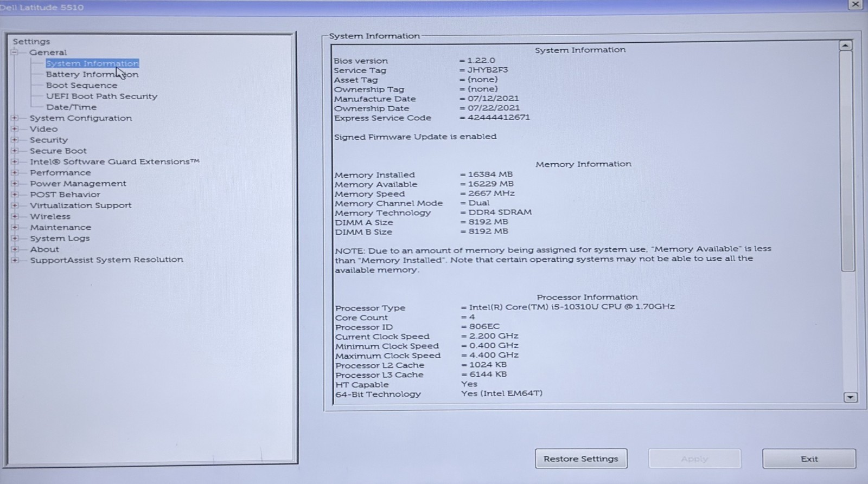Image resolution: width=868 pixels, height=484 pixels.
Task: Click 'Signed Firmware Update is enabled' text
Action: (415, 137)
